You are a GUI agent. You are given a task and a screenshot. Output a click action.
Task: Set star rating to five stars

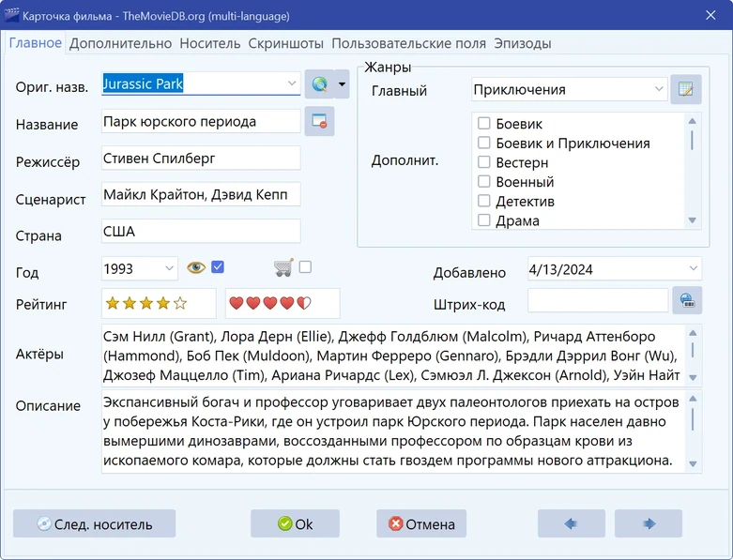pos(180,304)
